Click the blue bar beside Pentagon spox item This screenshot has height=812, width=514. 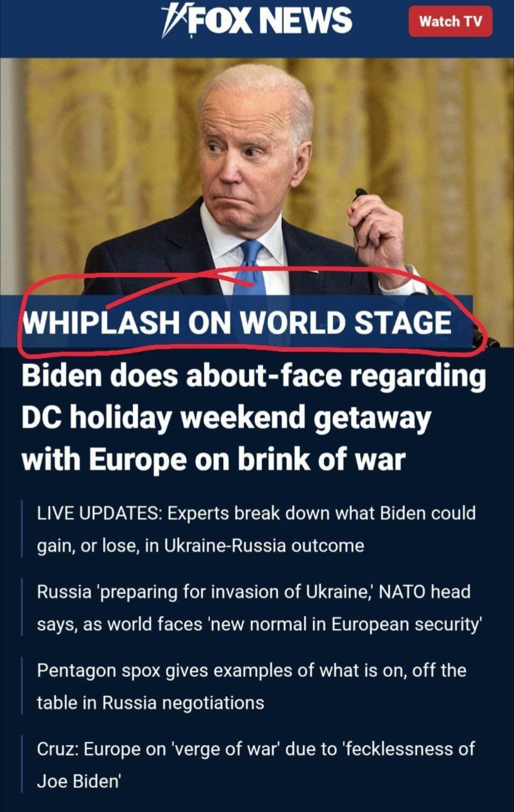pyautogui.click(x=22, y=685)
